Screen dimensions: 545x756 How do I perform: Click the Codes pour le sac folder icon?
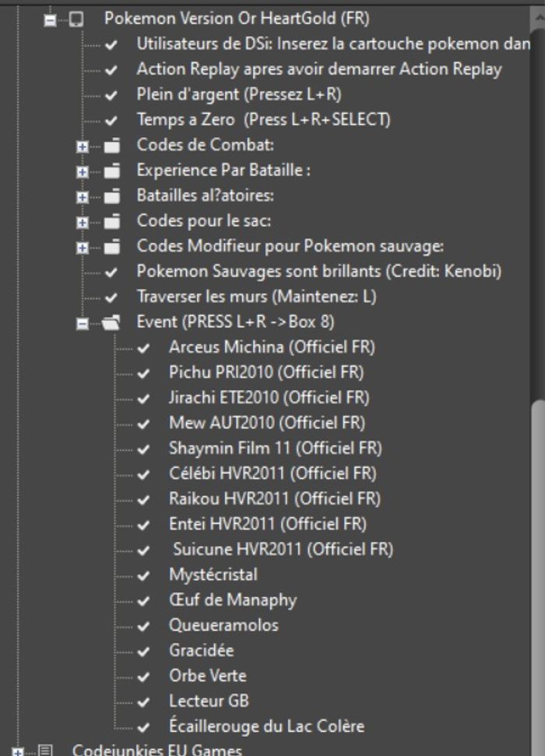click(x=112, y=221)
